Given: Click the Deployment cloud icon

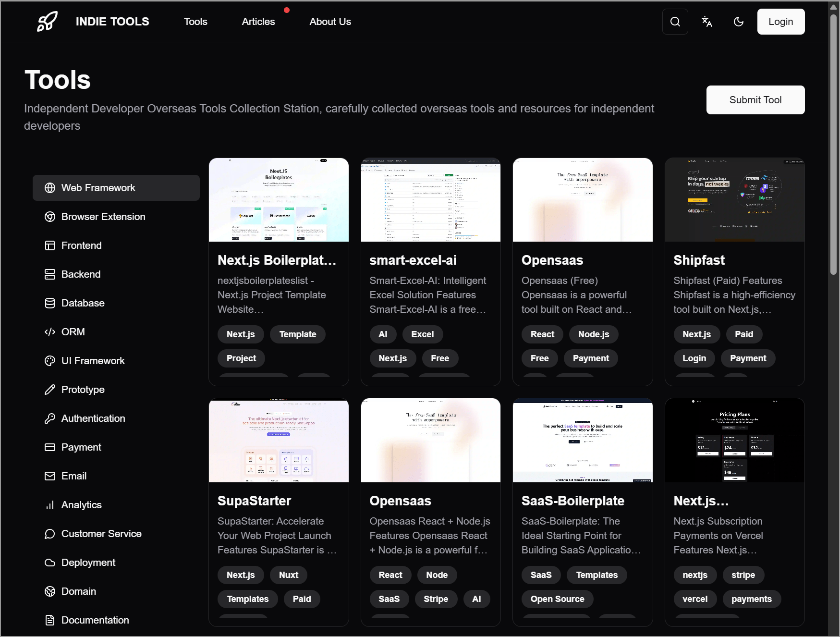Looking at the screenshot, I should 50,563.
